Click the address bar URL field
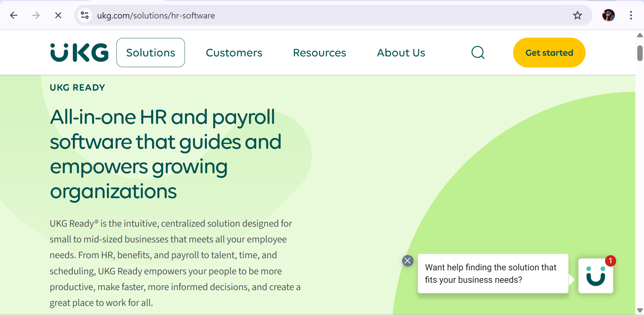 tap(302, 15)
